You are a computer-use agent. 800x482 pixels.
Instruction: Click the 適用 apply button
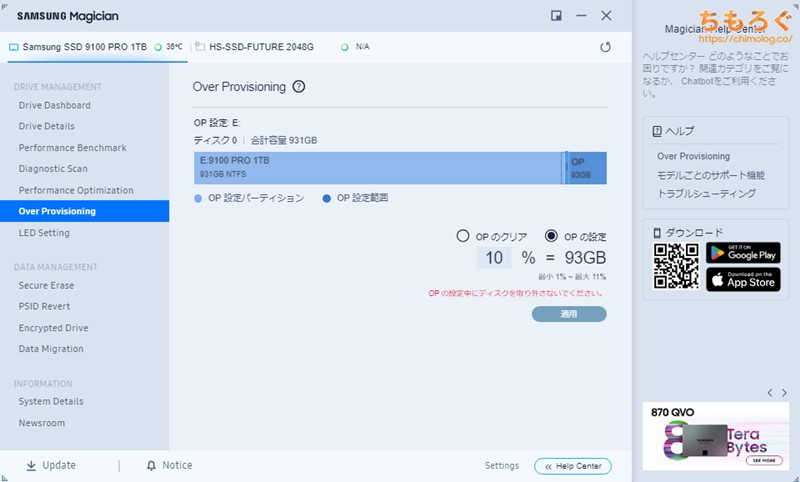(569, 314)
